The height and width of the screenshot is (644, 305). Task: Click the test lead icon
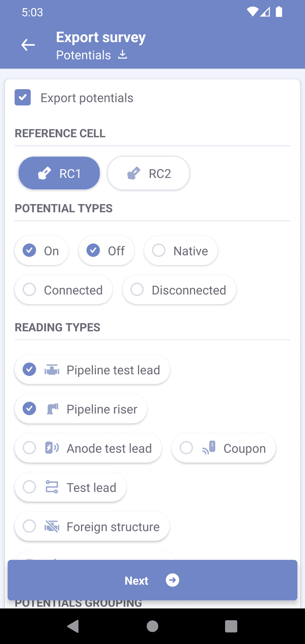pyautogui.click(x=52, y=487)
